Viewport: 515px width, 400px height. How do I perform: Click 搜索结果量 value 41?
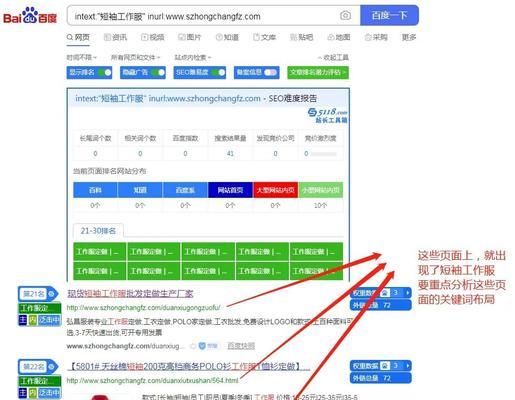tap(230, 154)
